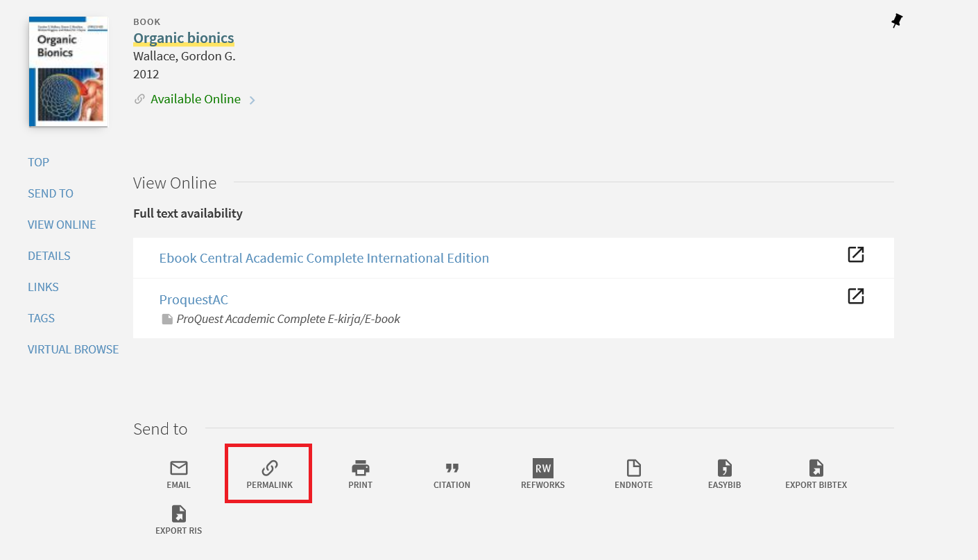978x560 pixels.
Task: Select Tags in the side navigation
Action: pos(41,318)
